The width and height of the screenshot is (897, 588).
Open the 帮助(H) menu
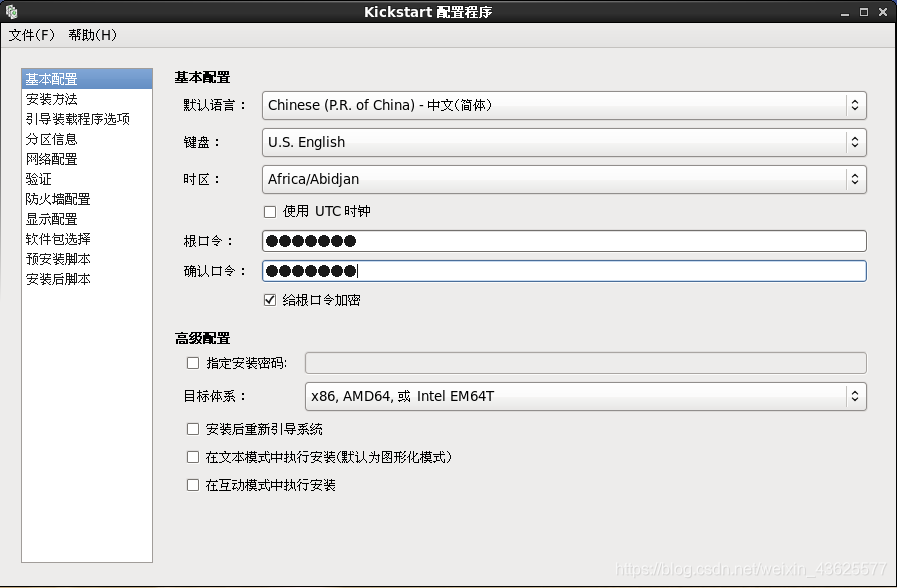pyautogui.click(x=92, y=35)
